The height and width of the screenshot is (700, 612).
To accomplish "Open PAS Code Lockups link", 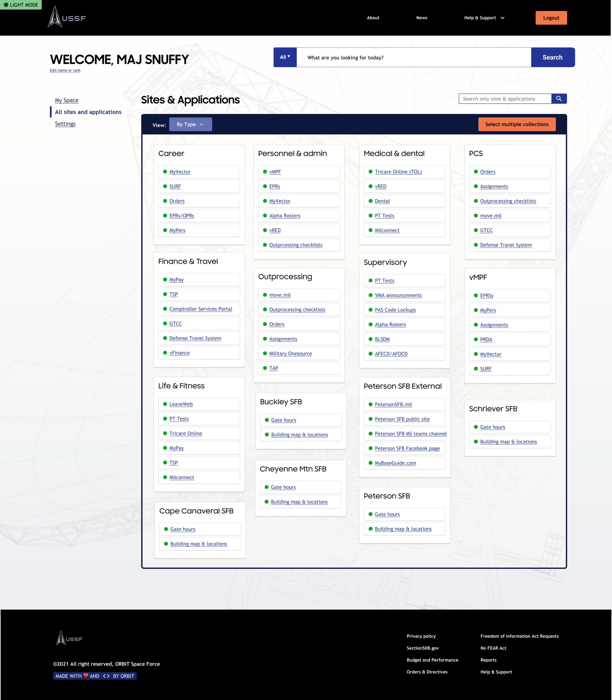I will click(x=395, y=310).
